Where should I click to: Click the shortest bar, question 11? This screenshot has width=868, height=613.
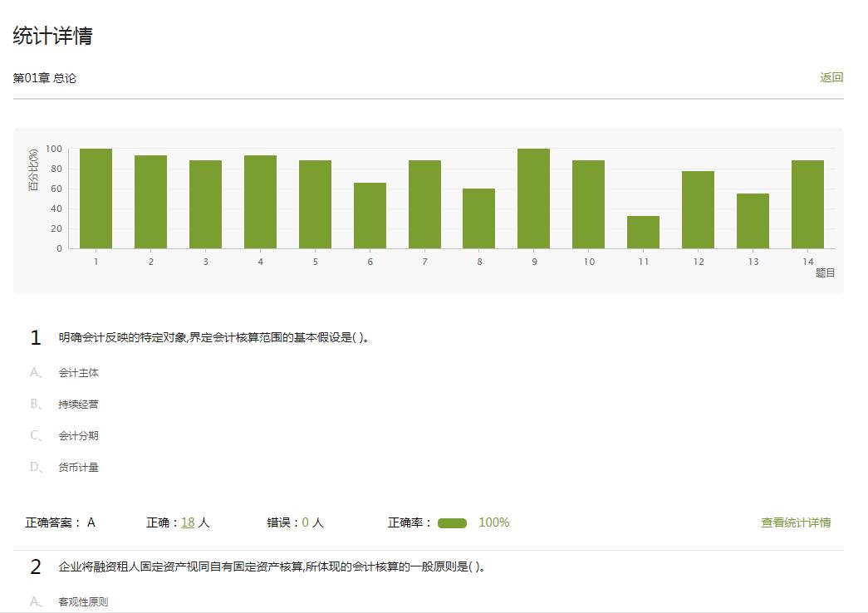(643, 233)
